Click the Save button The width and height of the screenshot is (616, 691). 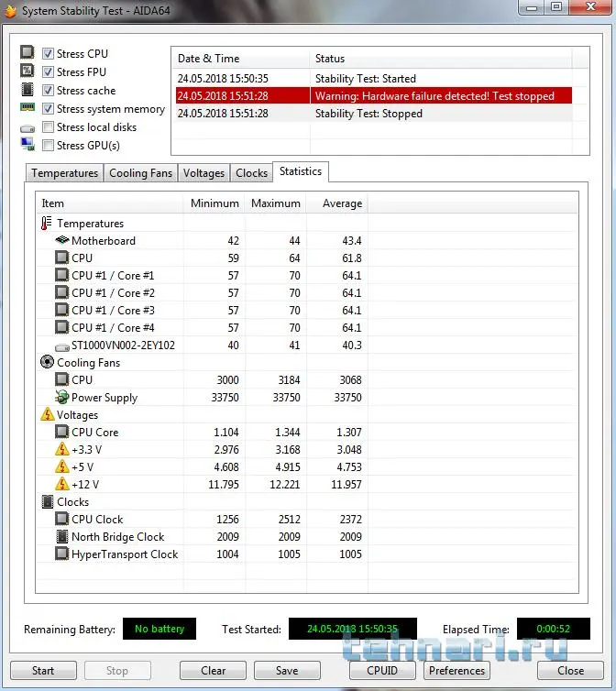click(x=287, y=670)
